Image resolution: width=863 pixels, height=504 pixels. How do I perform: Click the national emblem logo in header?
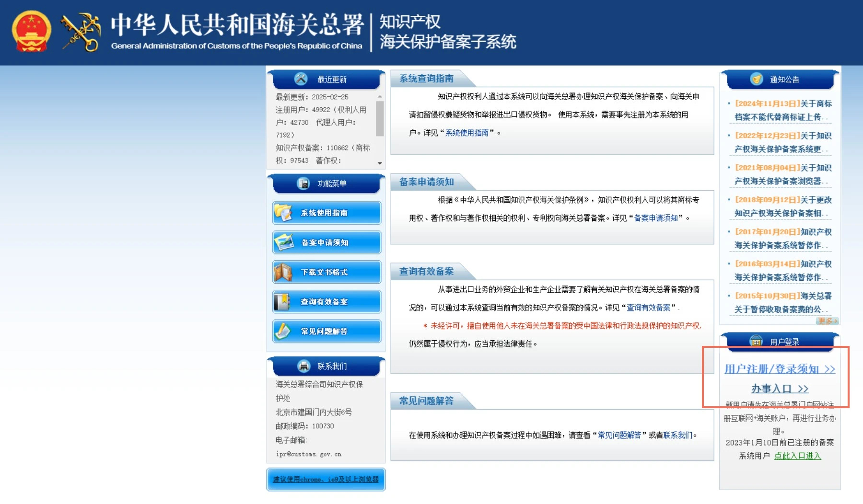click(x=31, y=32)
